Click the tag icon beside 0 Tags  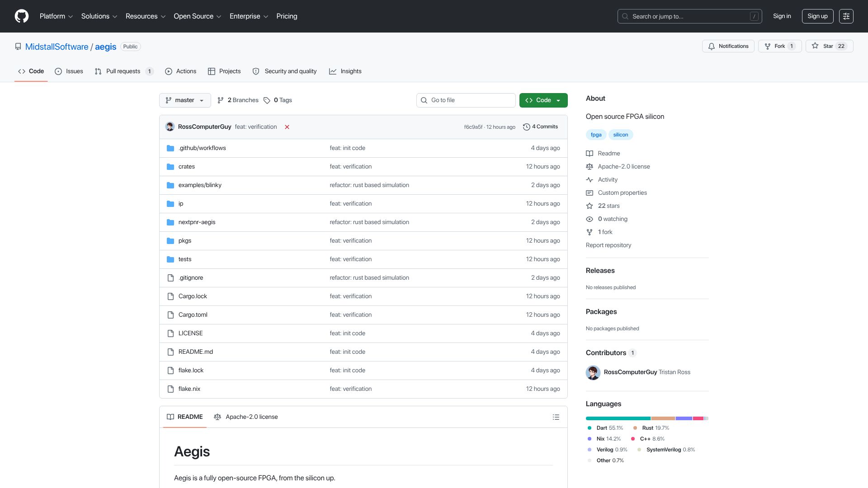click(267, 100)
